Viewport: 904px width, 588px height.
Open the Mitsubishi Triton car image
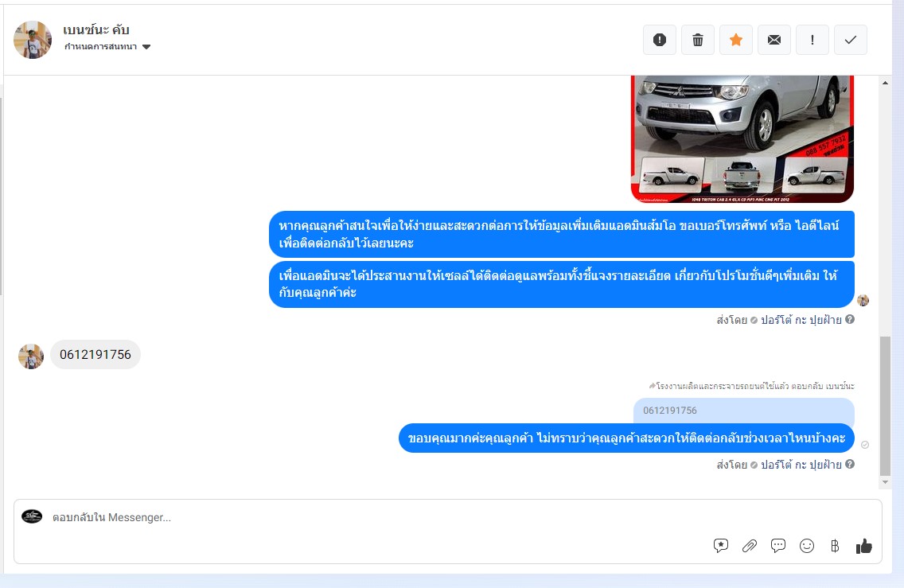[x=742, y=139]
